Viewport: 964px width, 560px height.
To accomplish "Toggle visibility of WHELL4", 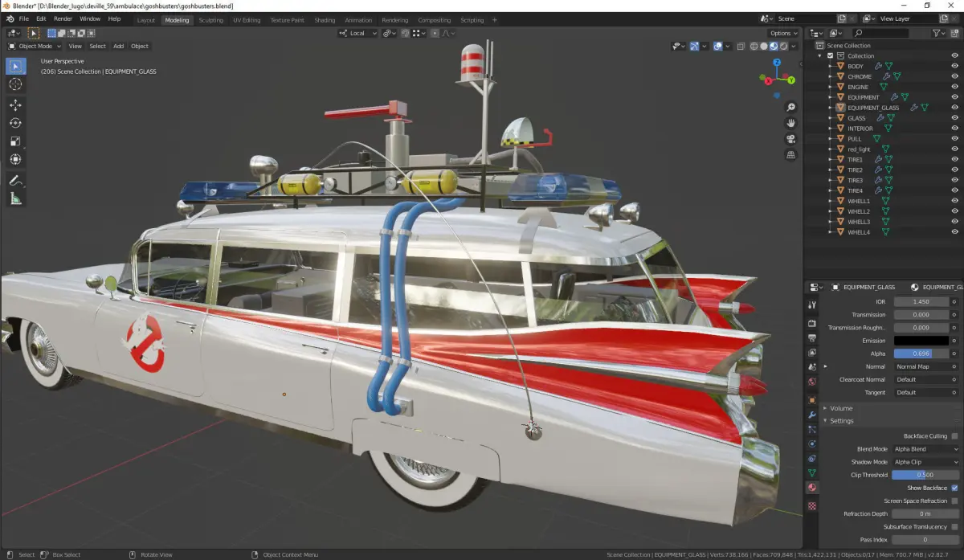I will [x=955, y=232].
